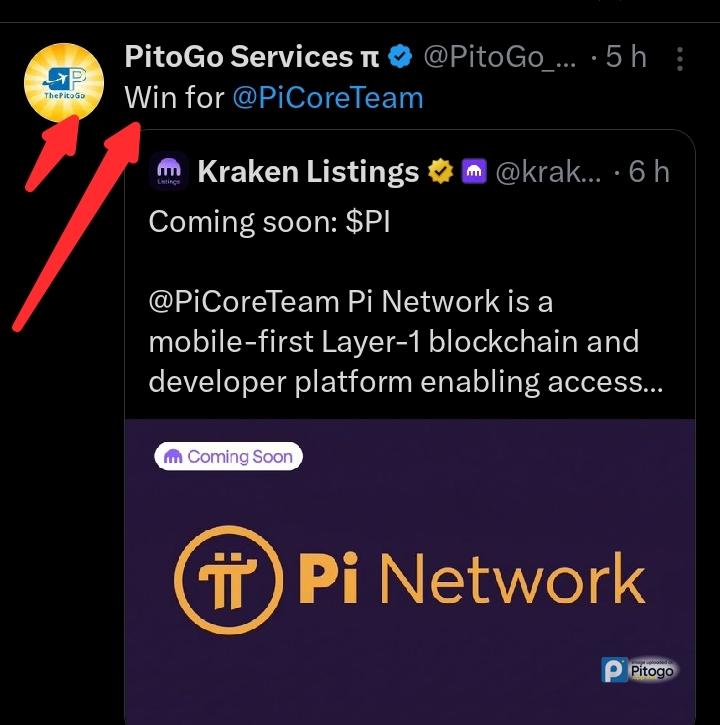Image resolution: width=720 pixels, height=725 pixels.
Task: Click the Coming Soon badge on the image
Action: (x=229, y=457)
